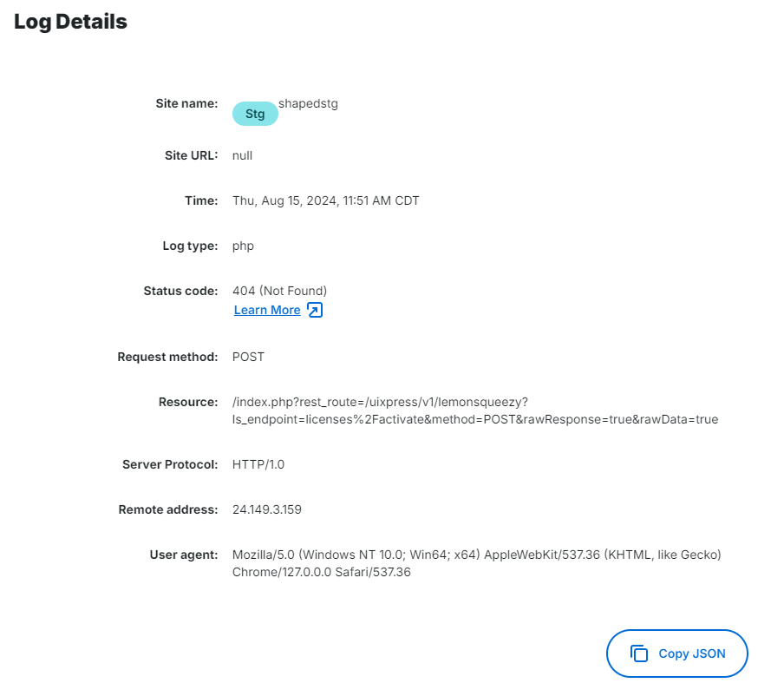Click the Log Details heading
Viewport: 784px width, 683px height.
click(x=70, y=22)
